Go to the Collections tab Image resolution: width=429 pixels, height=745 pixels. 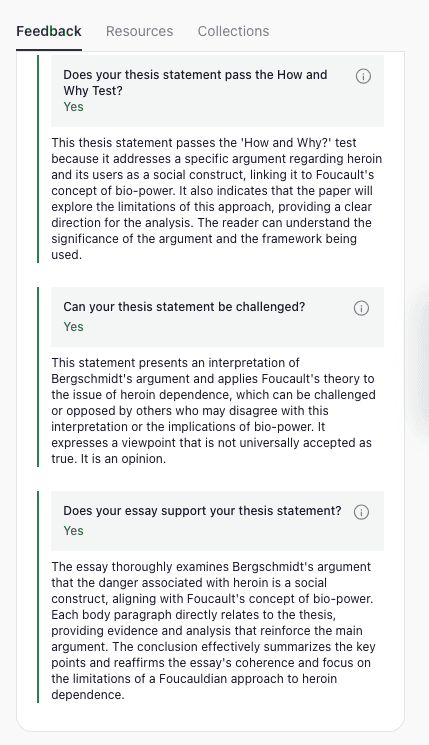click(233, 31)
